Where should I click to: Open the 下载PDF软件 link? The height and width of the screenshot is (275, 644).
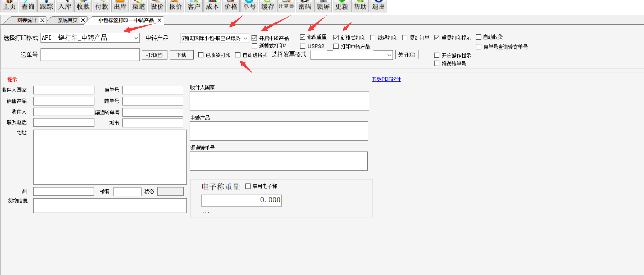tap(386, 79)
